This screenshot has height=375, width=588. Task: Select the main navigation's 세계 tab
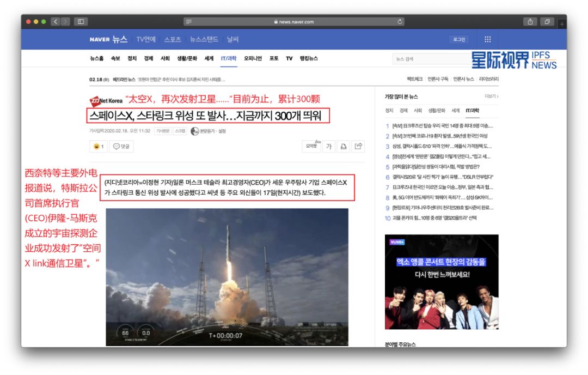[209, 58]
